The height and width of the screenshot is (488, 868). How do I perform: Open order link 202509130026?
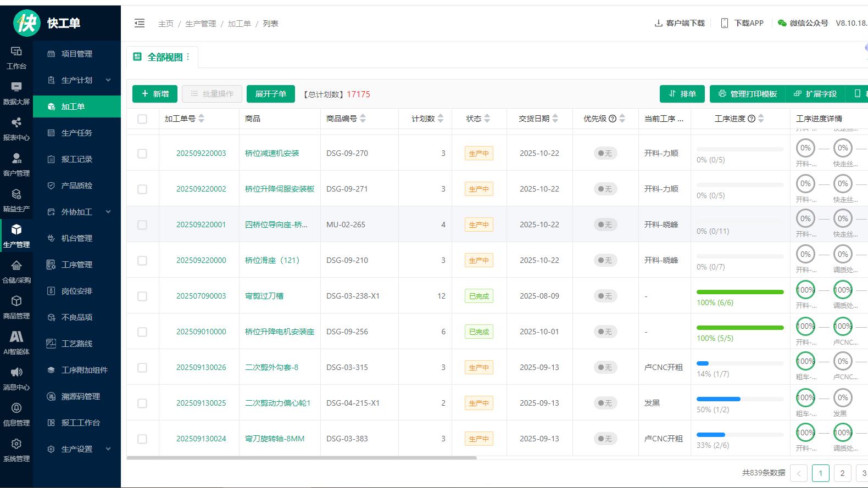click(201, 367)
